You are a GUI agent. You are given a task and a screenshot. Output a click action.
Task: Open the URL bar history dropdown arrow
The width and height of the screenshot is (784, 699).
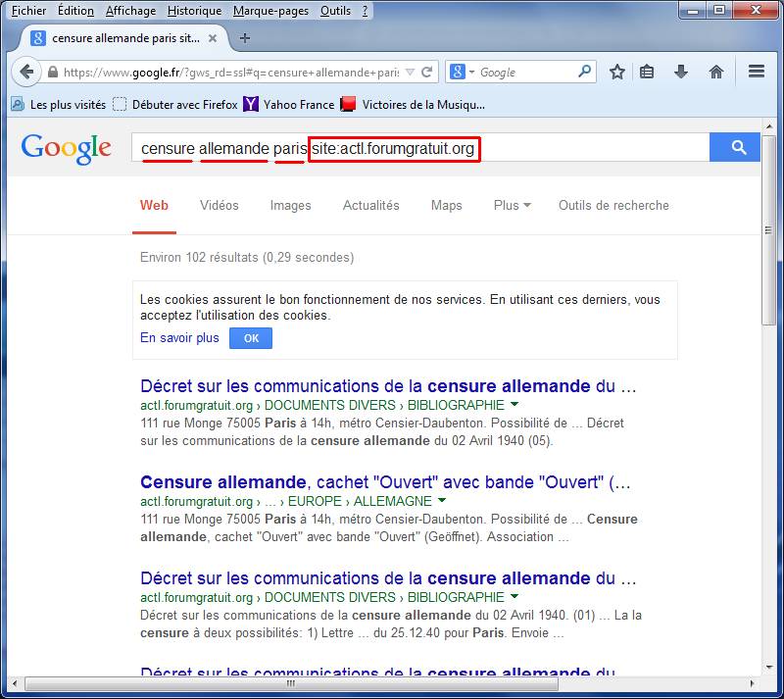click(410, 72)
